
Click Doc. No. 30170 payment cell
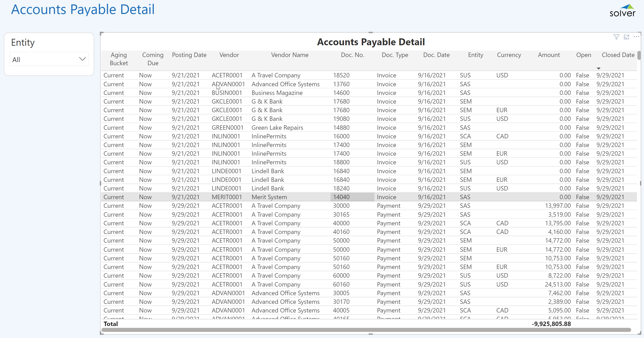pyautogui.click(x=341, y=302)
